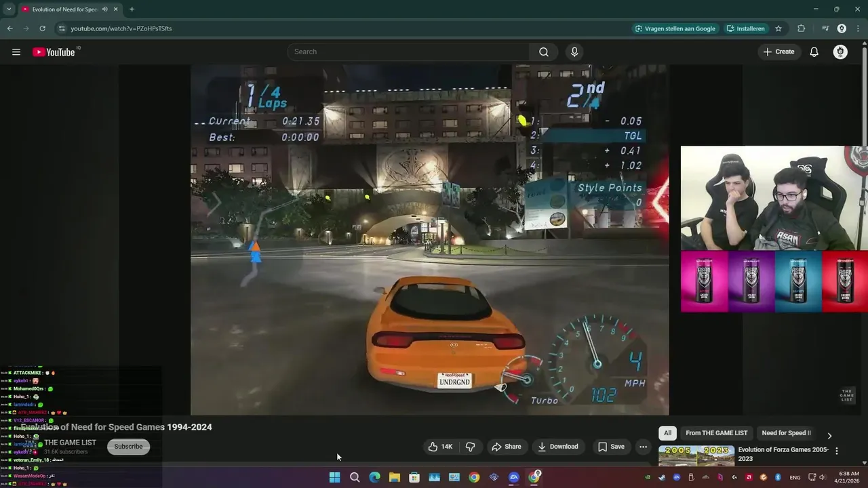Screen dimensions: 868x488
Task: Click the video player to pause playback
Action: tap(429, 240)
